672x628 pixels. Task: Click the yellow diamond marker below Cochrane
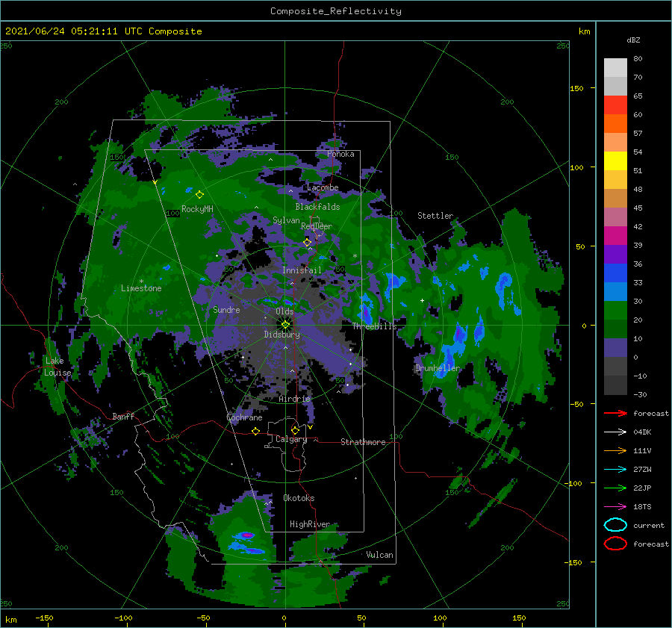tap(255, 431)
